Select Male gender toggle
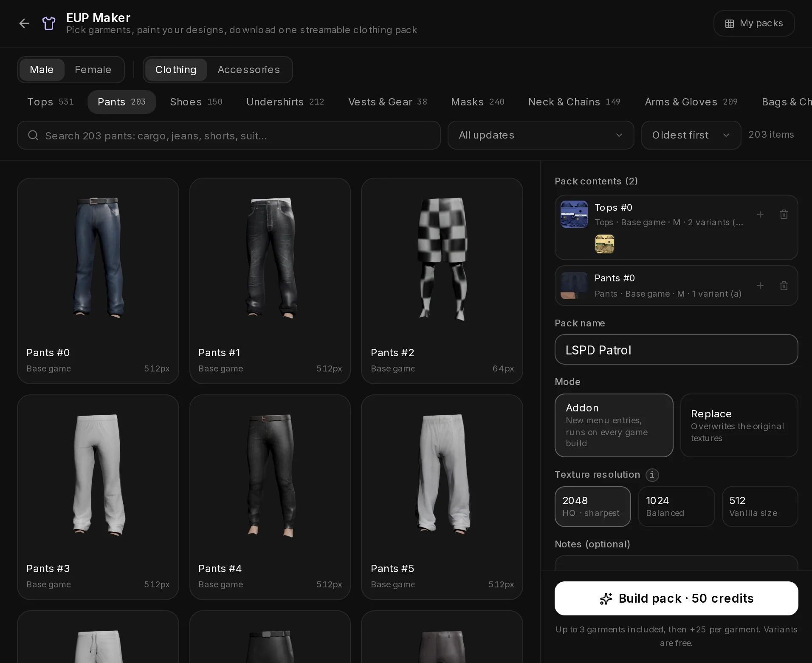This screenshot has height=663, width=812. (42, 70)
